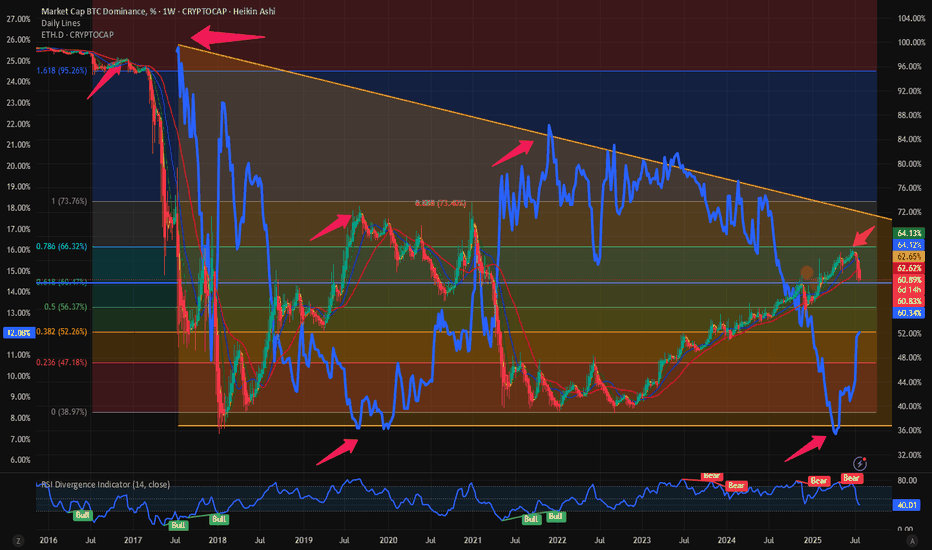This screenshot has width=932, height=550.
Task: Click the orange 62.65% price label
Action: pos(909,256)
